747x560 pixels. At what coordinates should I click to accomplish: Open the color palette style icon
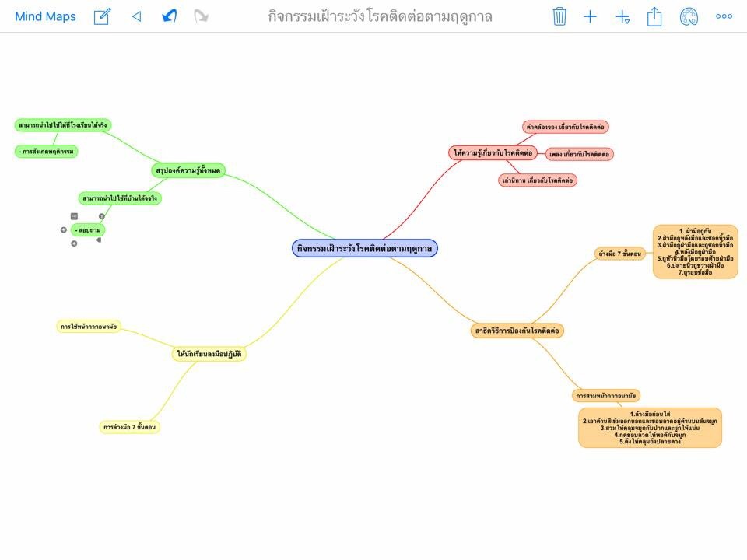click(689, 16)
